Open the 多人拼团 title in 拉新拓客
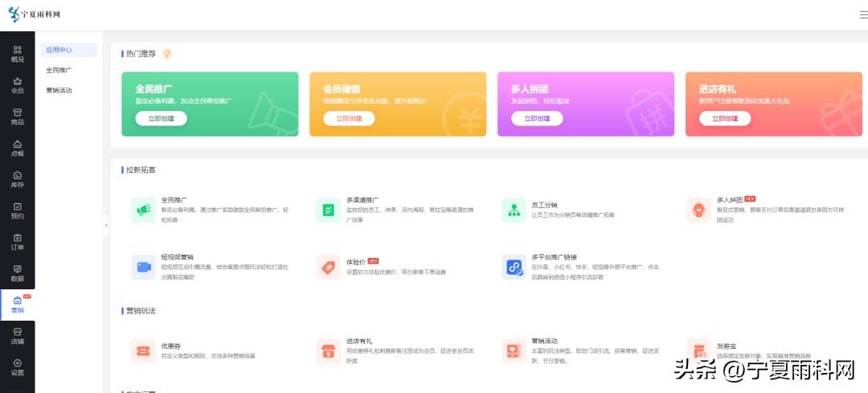Image resolution: width=868 pixels, height=393 pixels. point(730,199)
